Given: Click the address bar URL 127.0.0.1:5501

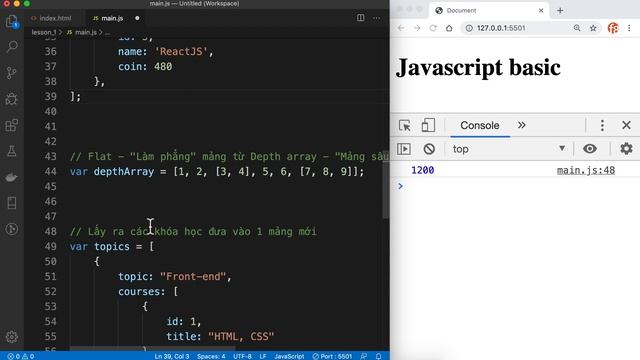Looking at the screenshot, I should click(501, 28).
